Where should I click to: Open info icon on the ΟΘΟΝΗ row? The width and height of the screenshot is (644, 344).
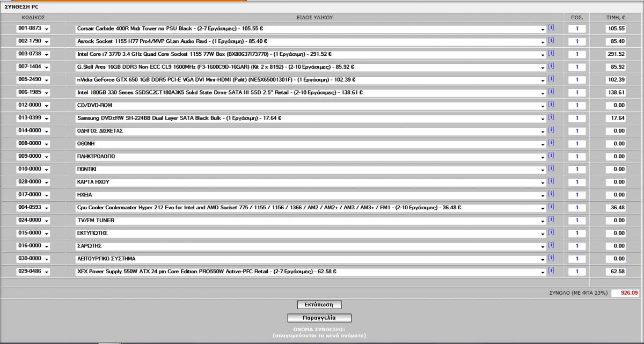551,143
